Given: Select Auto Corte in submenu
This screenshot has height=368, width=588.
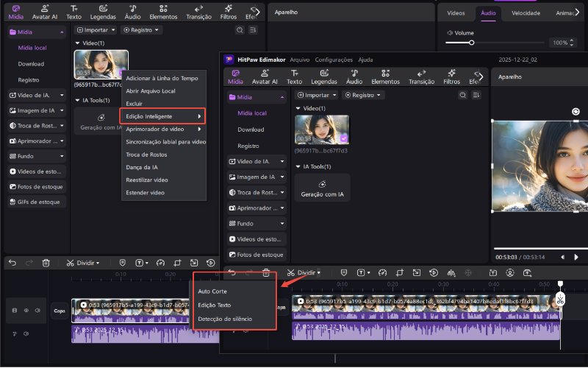Looking at the screenshot, I should [x=212, y=291].
